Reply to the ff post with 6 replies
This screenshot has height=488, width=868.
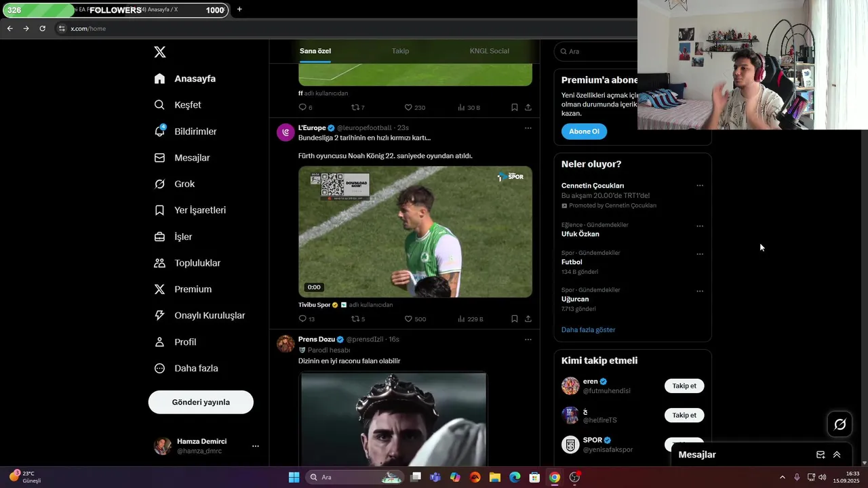[x=306, y=108]
